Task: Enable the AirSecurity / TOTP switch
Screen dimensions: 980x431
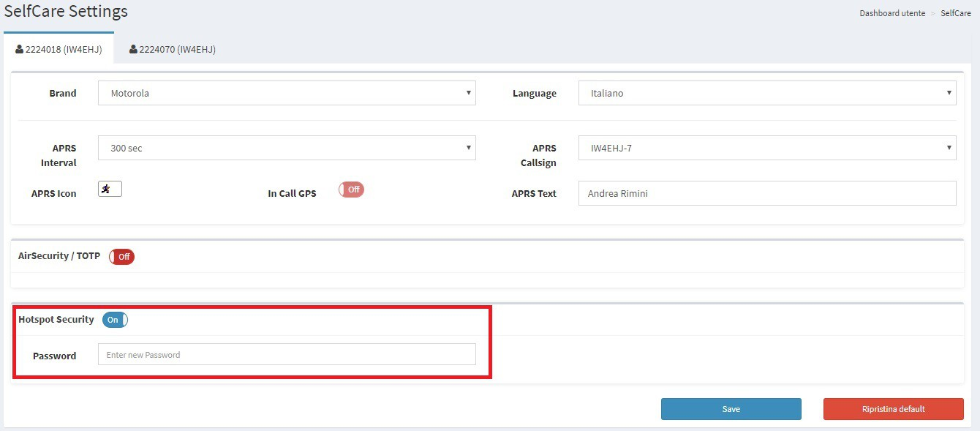Action: (121, 257)
